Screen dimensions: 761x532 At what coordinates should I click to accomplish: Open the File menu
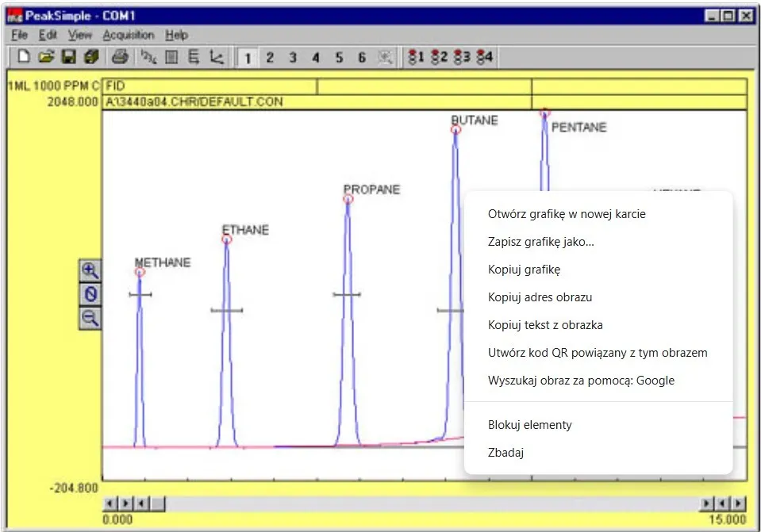tap(19, 35)
